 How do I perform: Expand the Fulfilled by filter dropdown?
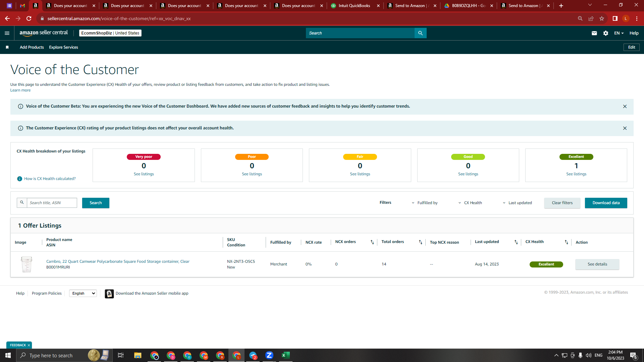point(424,203)
